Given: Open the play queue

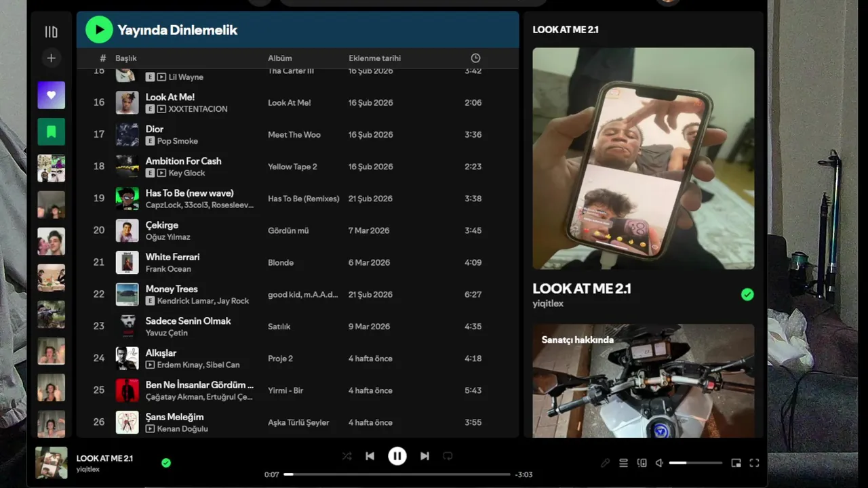Looking at the screenshot, I should pyautogui.click(x=624, y=463).
